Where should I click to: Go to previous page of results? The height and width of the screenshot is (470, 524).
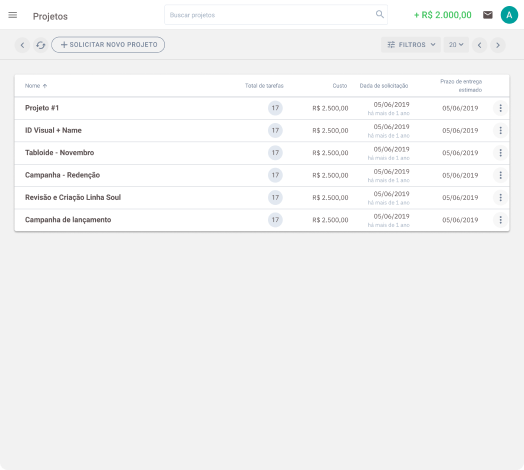tap(479, 45)
